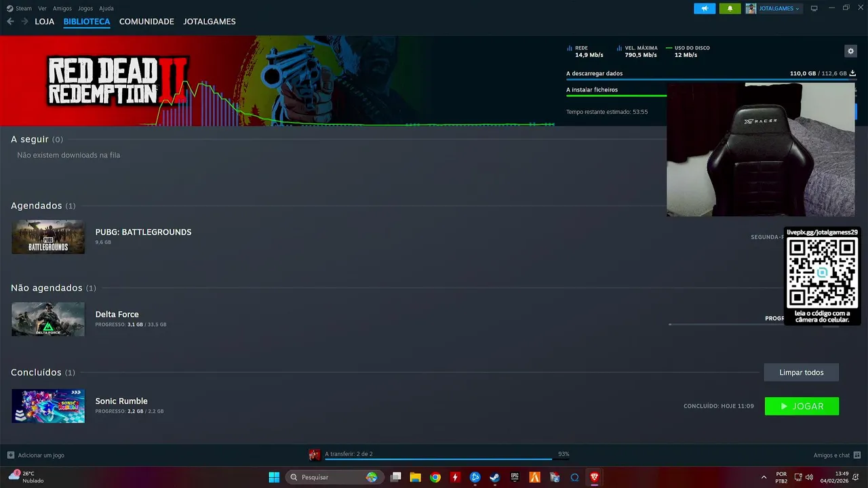Open the red lightning-bolt app in taskbar

point(455,477)
